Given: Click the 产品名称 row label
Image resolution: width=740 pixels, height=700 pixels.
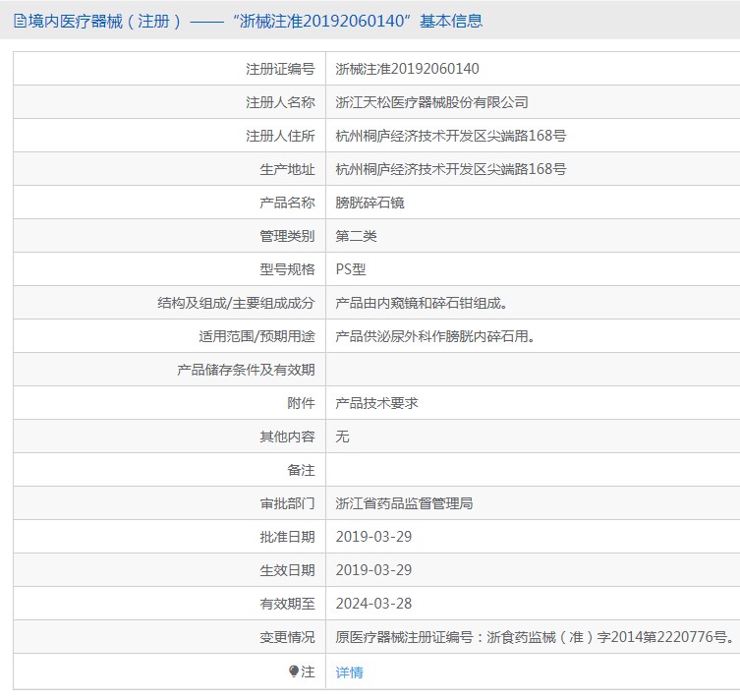Looking at the screenshot, I should (287, 203).
